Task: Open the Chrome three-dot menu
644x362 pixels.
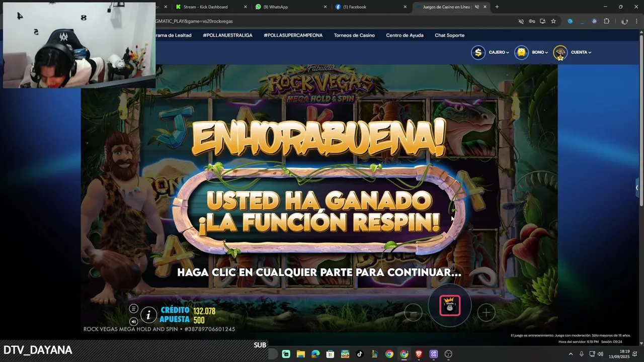Action: 636,21
